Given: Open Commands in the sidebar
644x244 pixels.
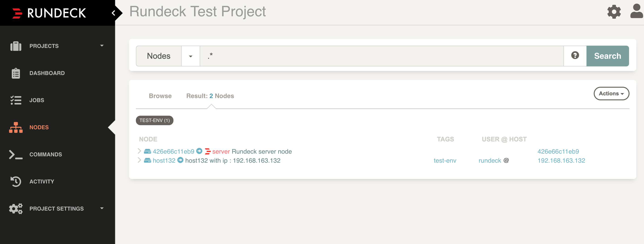Looking at the screenshot, I should point(46,155).
